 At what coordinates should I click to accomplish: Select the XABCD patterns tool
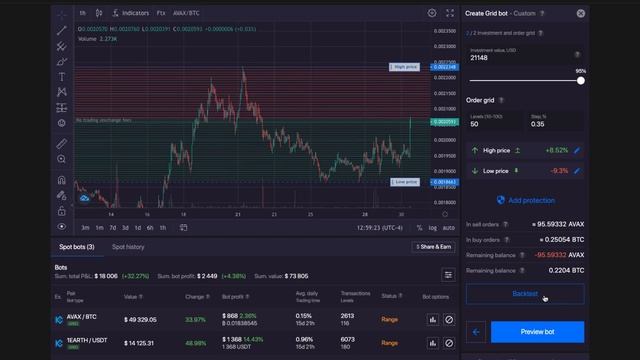pos(62,92)
